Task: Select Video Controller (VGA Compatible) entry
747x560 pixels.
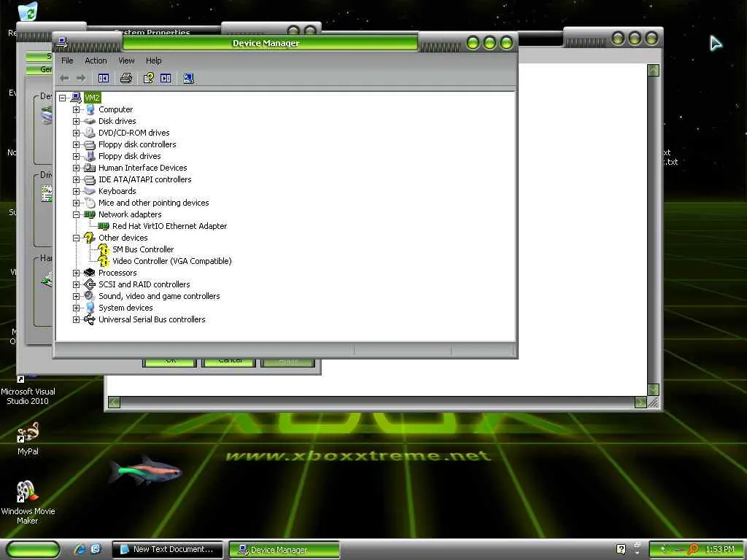Action: tap(172, 261)
